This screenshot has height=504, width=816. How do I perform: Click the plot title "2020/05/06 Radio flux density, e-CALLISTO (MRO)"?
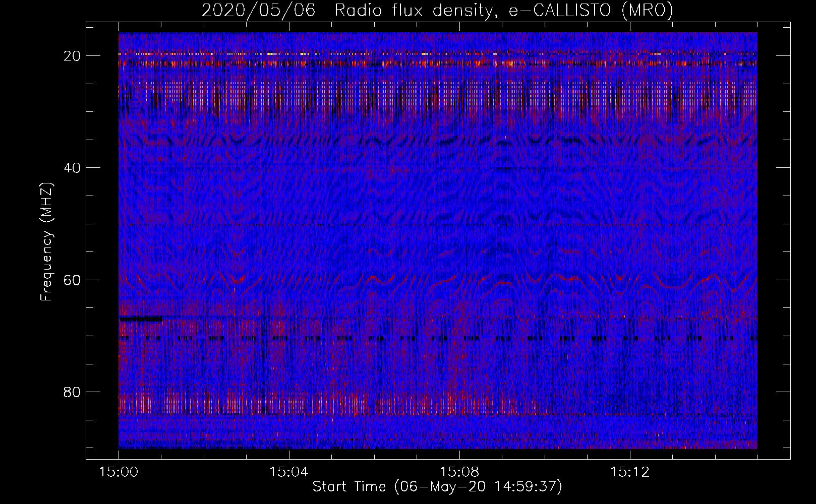(437, 10)
